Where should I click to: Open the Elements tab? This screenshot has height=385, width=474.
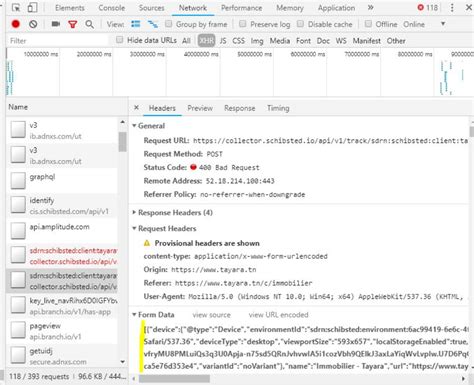click(x=70, y=8)
